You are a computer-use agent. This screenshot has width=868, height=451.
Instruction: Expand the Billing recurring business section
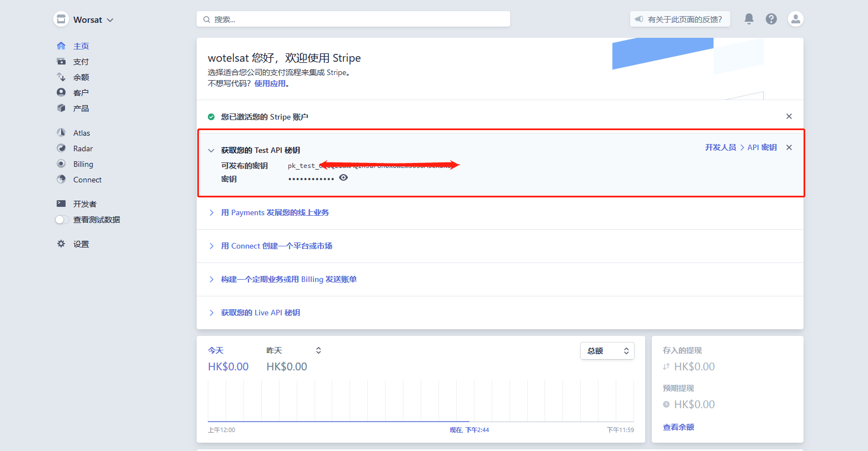[x=211, y=279]
